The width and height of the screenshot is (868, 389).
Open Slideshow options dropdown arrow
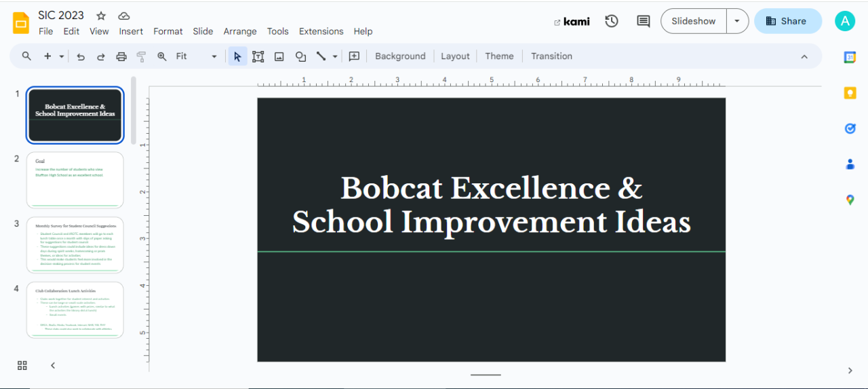[x=737, y=21]
